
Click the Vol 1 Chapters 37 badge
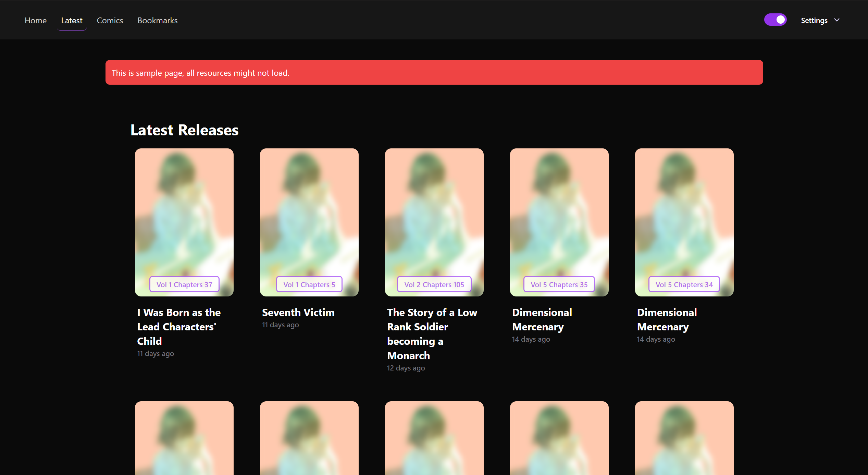[184, 284]
